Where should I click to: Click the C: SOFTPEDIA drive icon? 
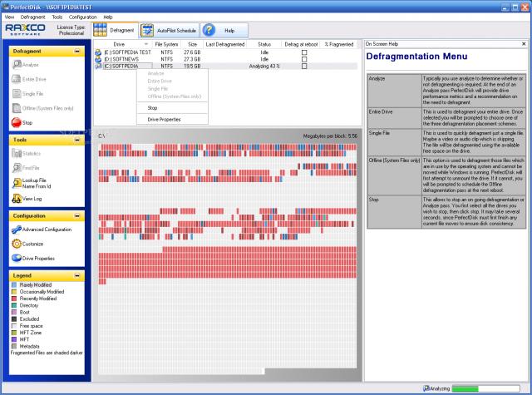tap(98, 66)
